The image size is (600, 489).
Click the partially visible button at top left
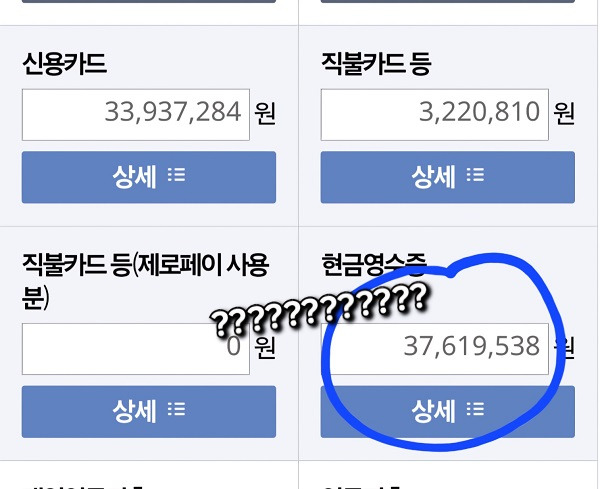point(149,1)
